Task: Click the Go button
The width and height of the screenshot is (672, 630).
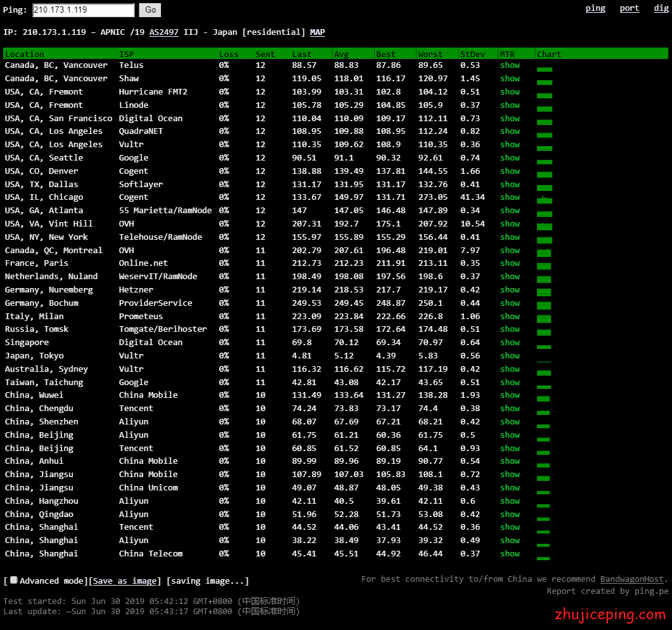Action: tap(150, 10)
